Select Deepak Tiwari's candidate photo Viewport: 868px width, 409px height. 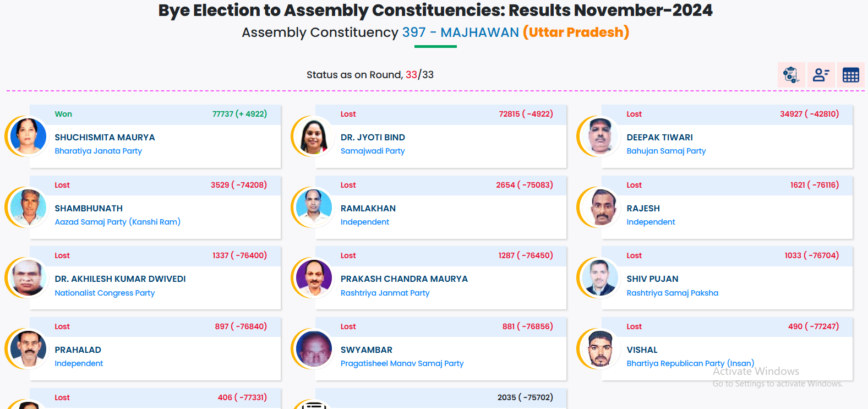point(600,136)
